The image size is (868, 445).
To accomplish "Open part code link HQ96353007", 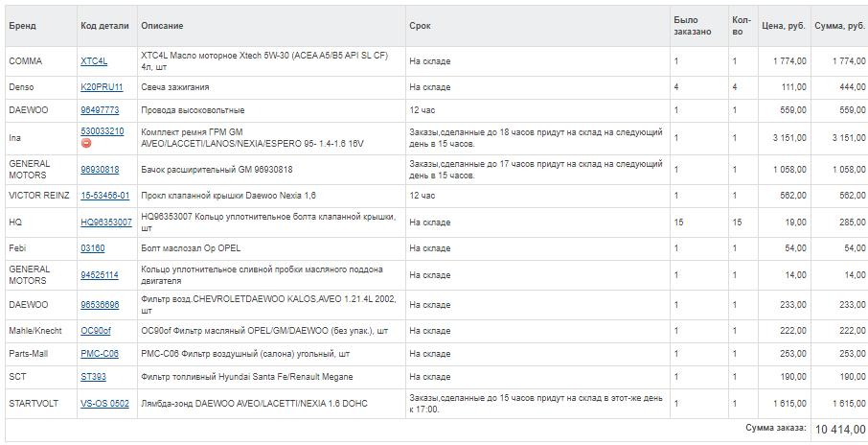I will 106,222.
